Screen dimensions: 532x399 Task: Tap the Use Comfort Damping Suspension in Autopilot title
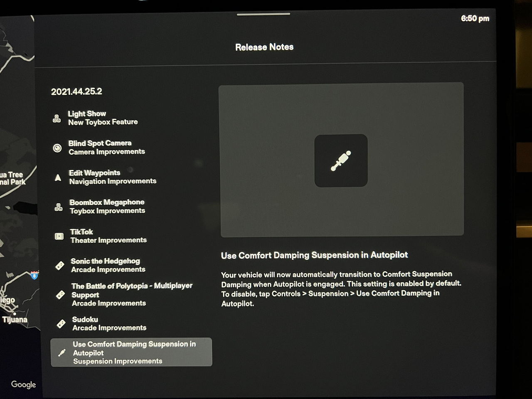coord(315,255)
